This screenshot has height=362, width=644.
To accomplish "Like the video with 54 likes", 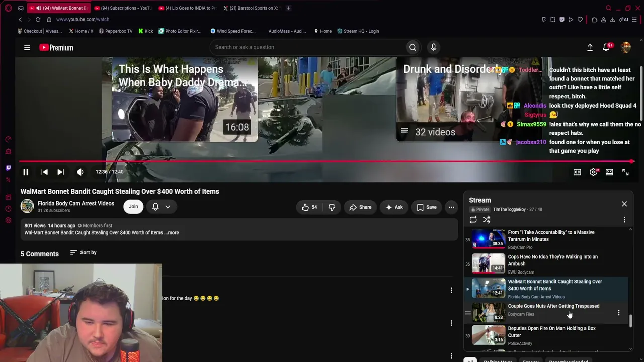I will click(x=309, y=207).
